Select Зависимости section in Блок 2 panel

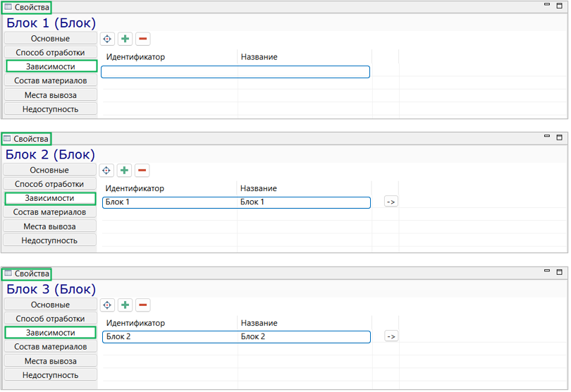(x=50, y=198)
